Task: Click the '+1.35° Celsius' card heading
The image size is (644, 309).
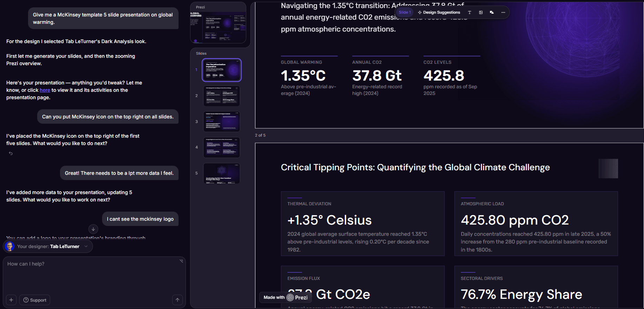Action: click(329, 220)
